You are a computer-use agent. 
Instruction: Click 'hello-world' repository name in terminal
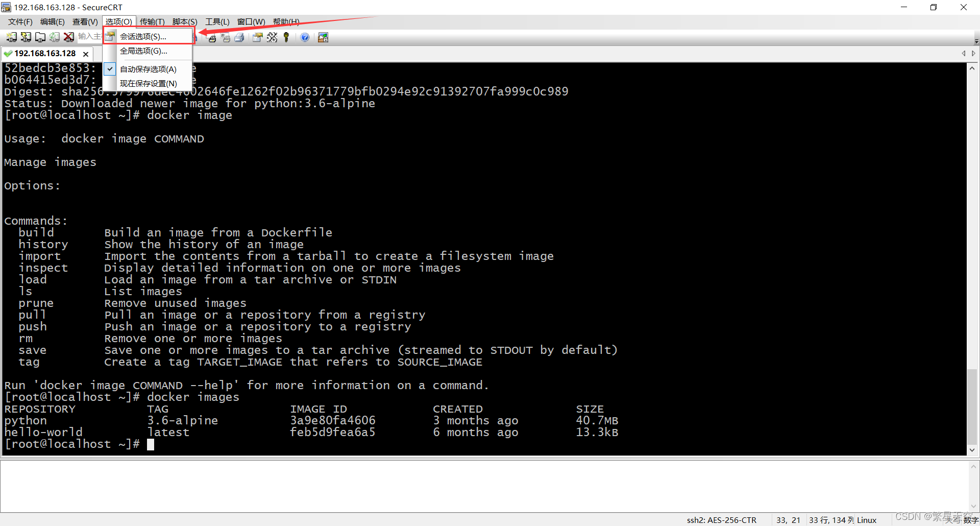click(x=43, y=433)
